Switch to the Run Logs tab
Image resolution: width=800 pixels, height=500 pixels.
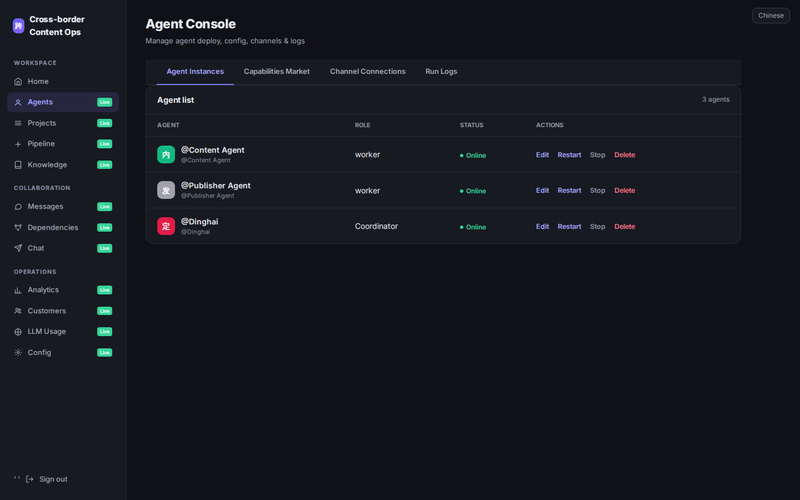[441, 71]
